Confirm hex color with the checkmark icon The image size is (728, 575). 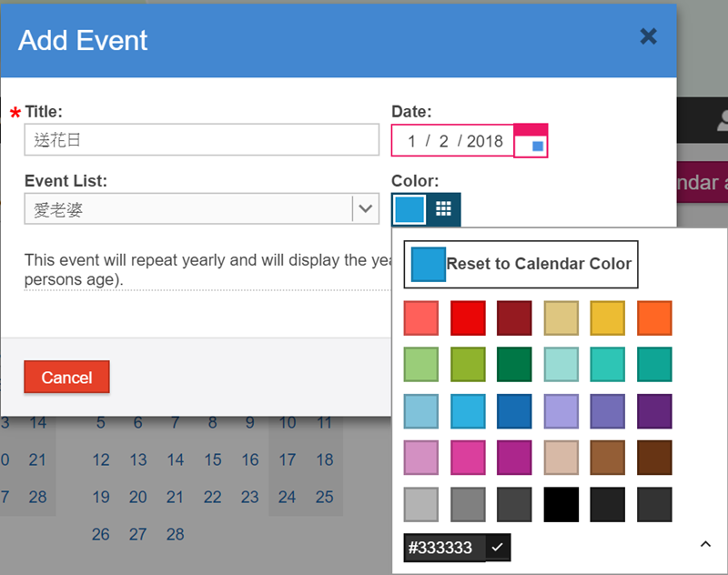[496, 548]
